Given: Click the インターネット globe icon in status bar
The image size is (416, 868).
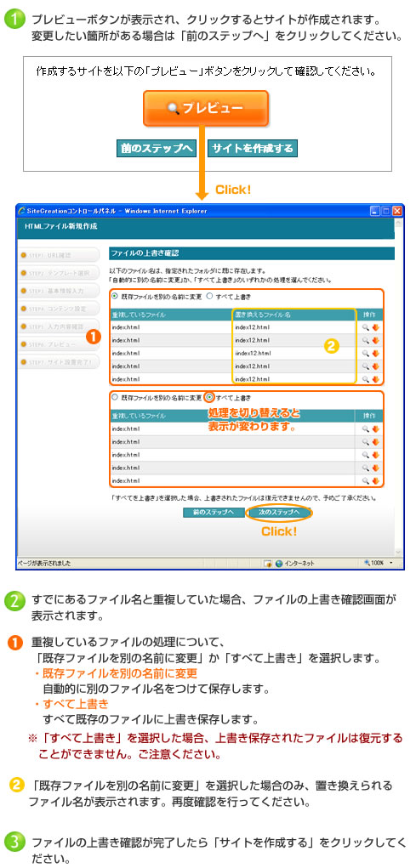Looking at the screenshot, I should (x=279, y=563).
